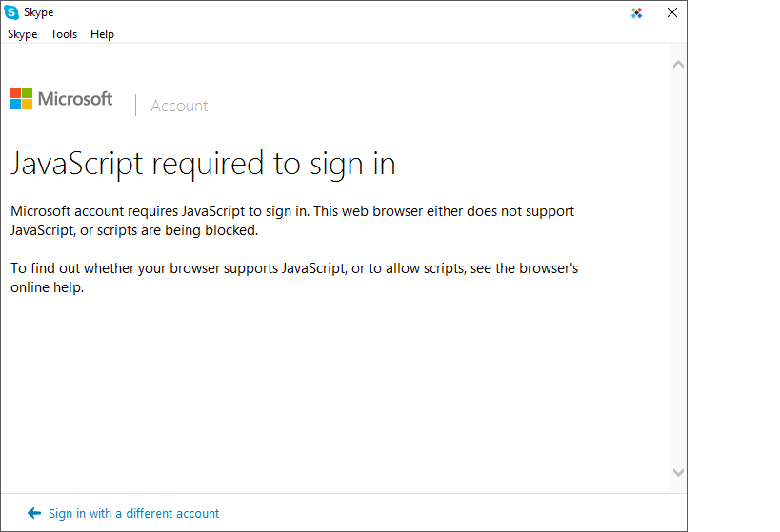Screen dimensions: 780x532
Task: Click the paragraph starting with Microsoft account requires
Action: [292, 221]
